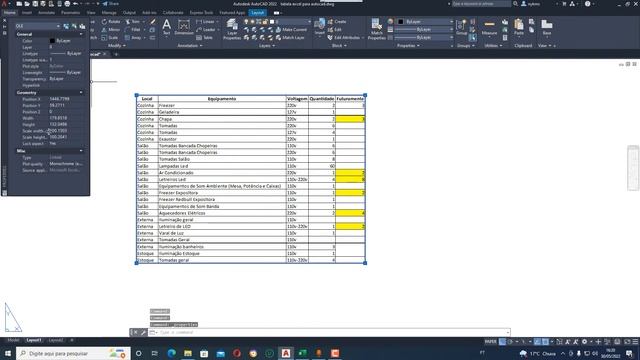The width and height of the screenshot is (640, 360).
Task: Insert a Table from Annotation panel
Action: [204, 38]
